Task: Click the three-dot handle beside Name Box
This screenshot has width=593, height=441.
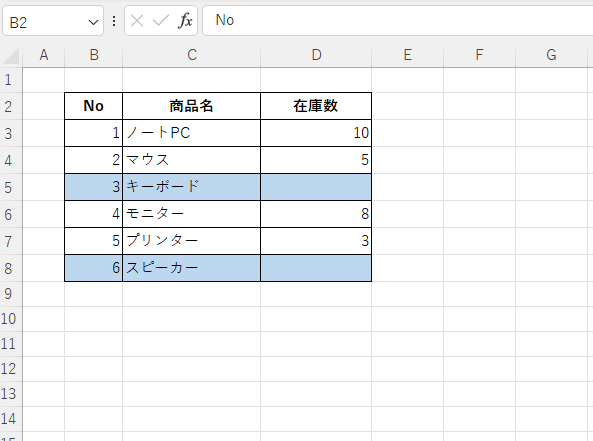Action: 114,21
